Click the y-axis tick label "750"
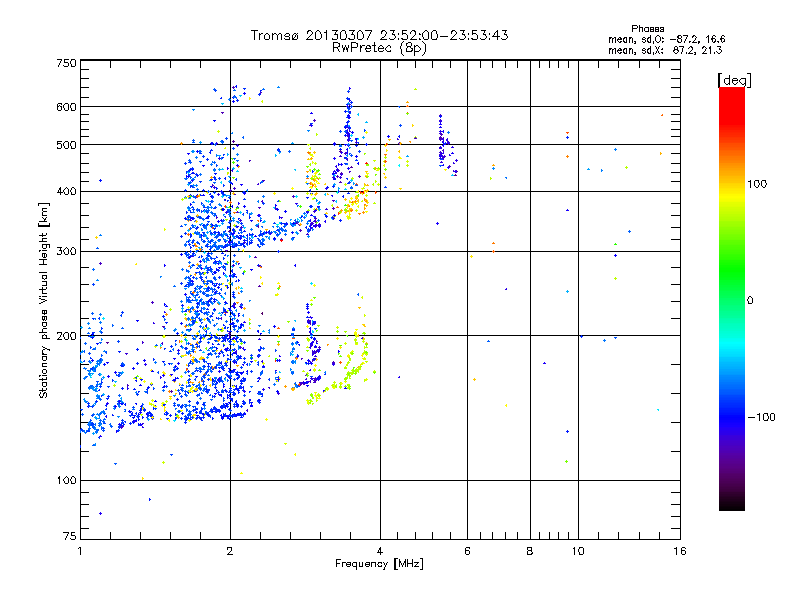The width and height of the screenshot is (800, 600). point(66,63)
